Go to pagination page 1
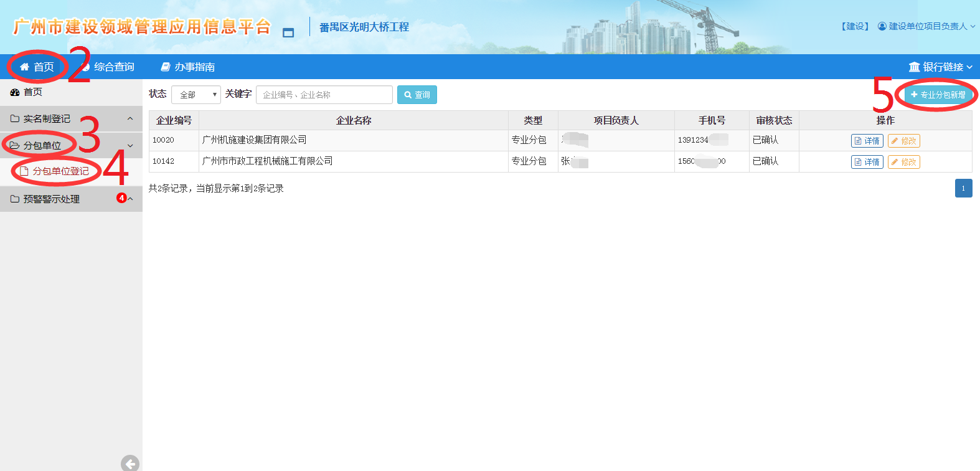 click(964, 188)
